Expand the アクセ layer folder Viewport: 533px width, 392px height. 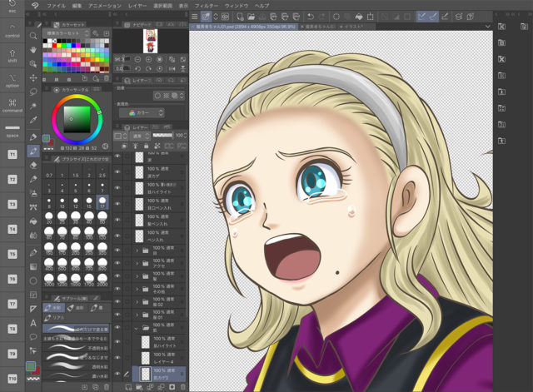(x=137, y=263)
